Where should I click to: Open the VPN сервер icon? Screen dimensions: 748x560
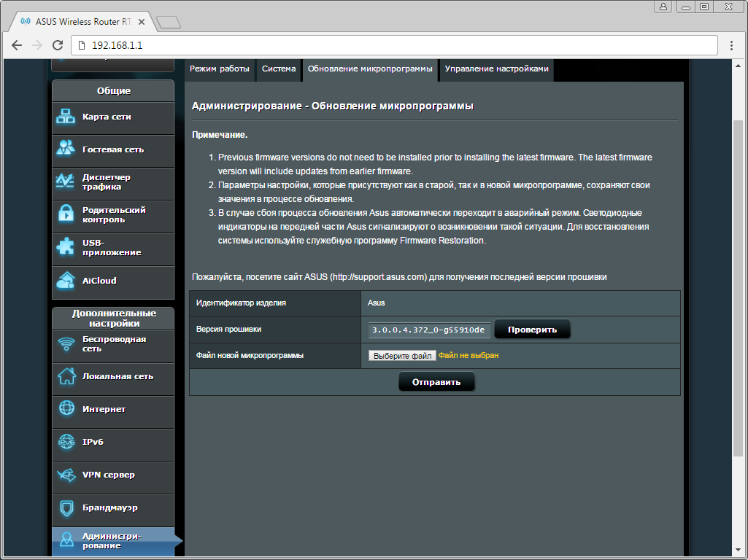[x=66, y=475]
